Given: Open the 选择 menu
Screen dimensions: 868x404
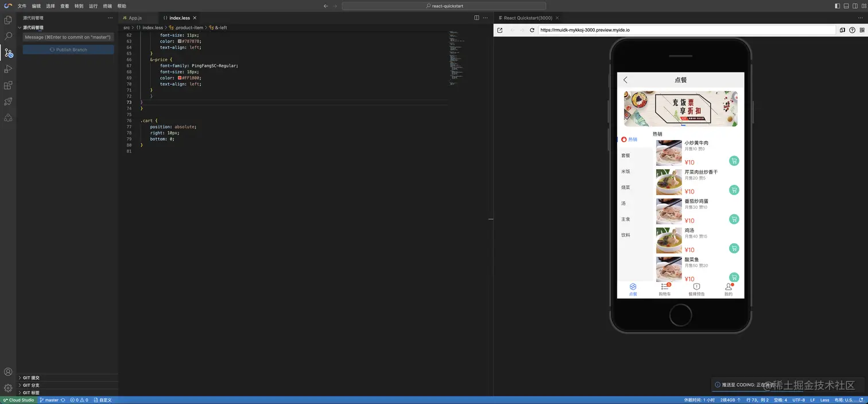Looking at the screenshot, I should coord(51,6).
